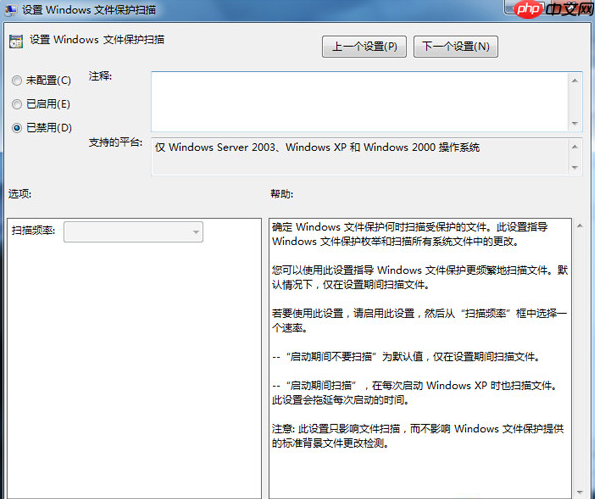595x499 pixels.
Task: Select the 已禁用(D) radio button
Action: point(16,128)
